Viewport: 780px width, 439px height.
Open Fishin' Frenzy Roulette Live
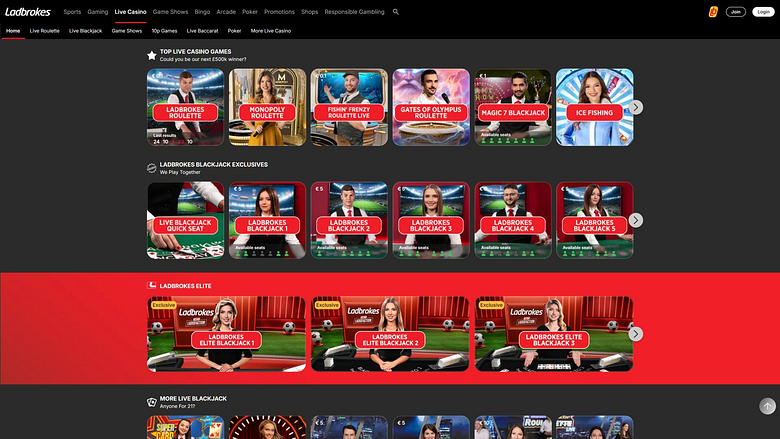[x=349, y=107]
